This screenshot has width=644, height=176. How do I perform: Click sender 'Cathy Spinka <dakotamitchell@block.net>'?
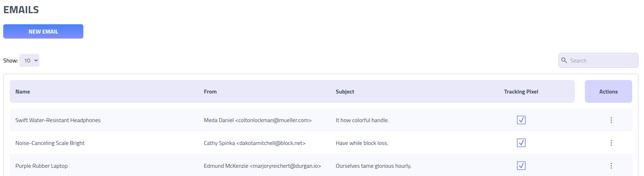pyautogui.click(x=255, y=143)
